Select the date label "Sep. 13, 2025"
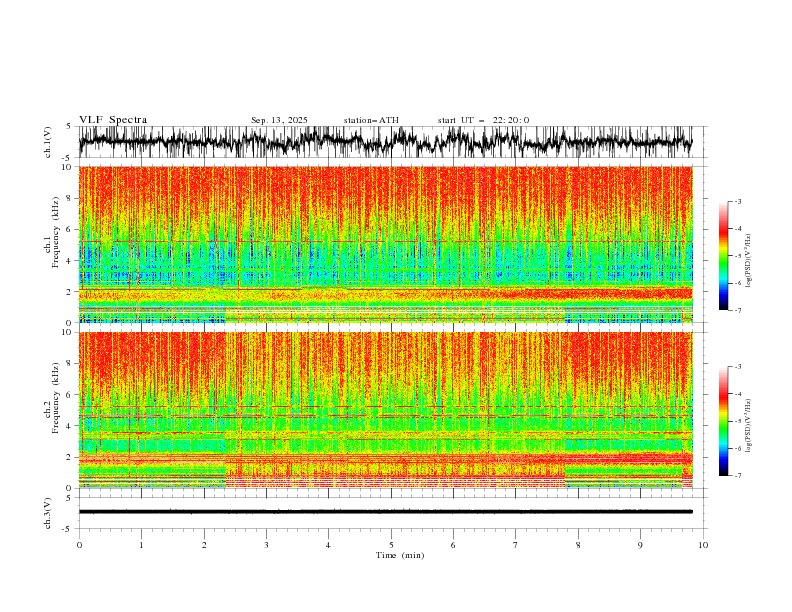Viewport: 792px width, 612px height. click(279, 120)
